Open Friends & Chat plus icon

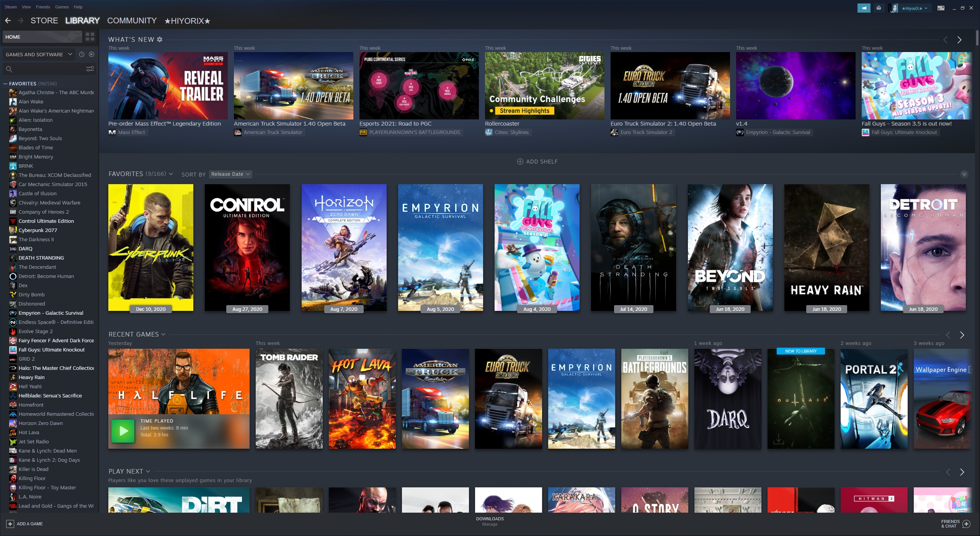967,524
